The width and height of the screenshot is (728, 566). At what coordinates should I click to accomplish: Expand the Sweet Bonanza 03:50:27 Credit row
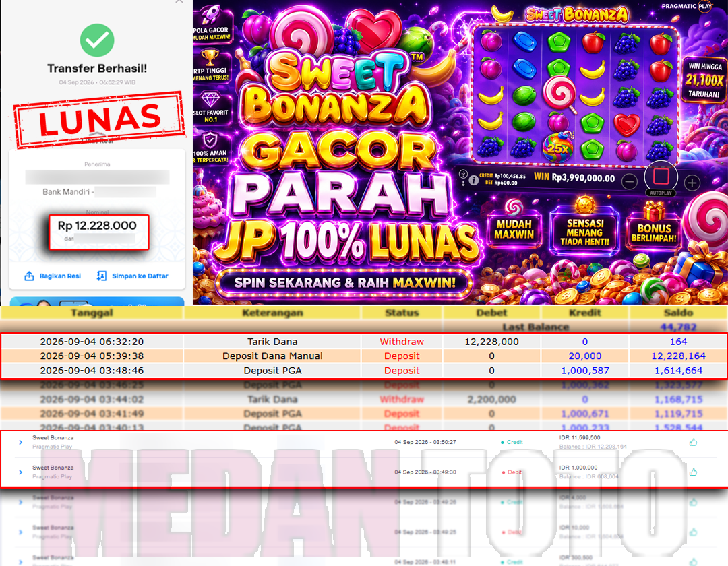[20, 442]
